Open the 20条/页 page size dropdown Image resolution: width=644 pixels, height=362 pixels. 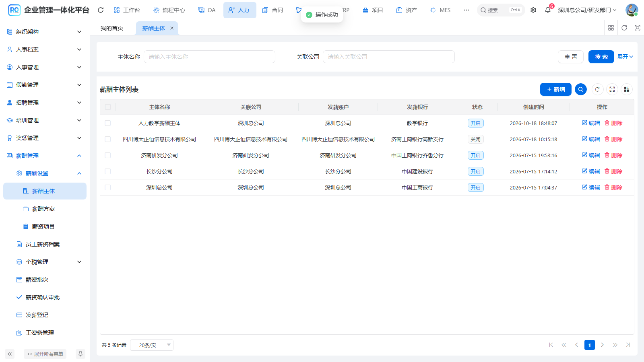(152, 345)
